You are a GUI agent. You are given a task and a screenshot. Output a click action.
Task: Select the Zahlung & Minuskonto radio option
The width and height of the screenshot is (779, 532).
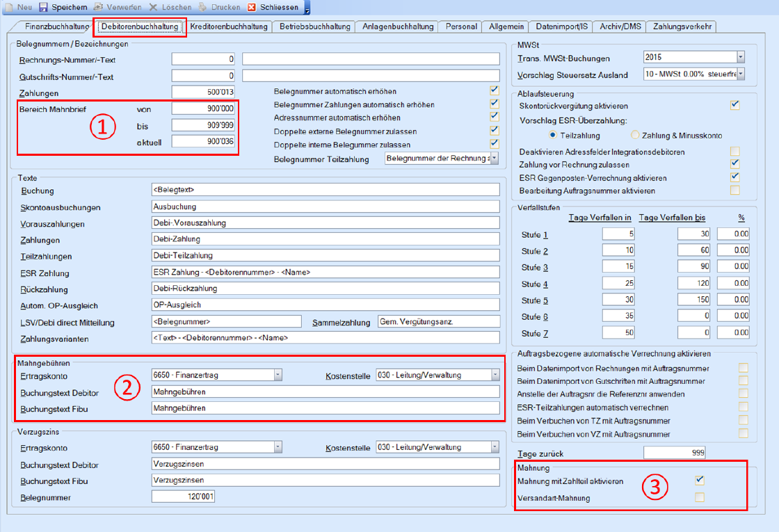point(635,135)
